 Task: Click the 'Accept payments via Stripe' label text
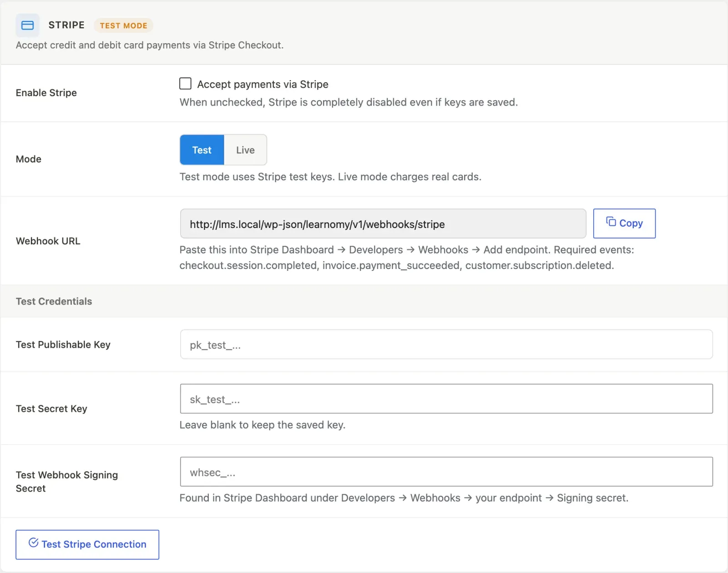263,84
